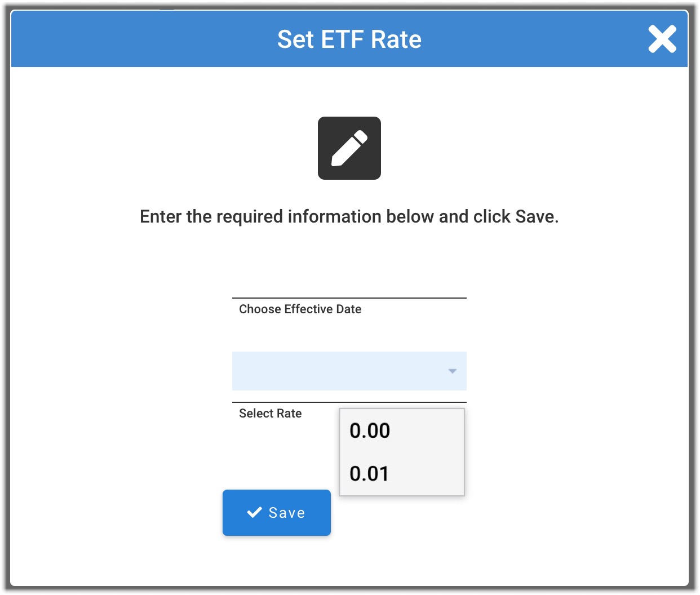Screen dimensions: 700x595
Task: Click the Choose Effective Date label
Action: click(300, 309)
